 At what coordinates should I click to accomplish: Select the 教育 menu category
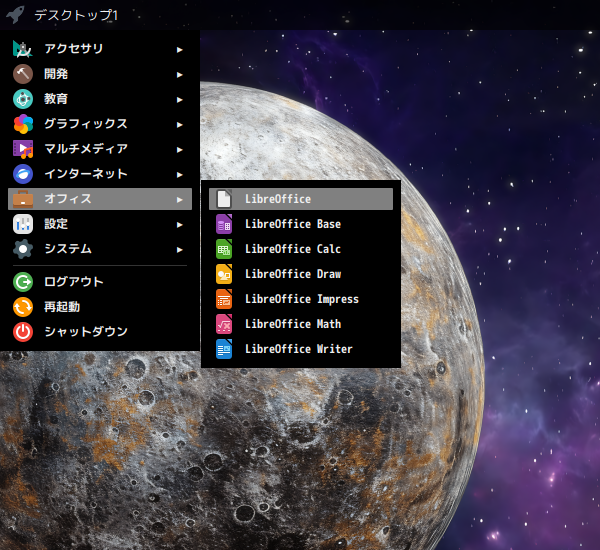(x=56, y=99)
